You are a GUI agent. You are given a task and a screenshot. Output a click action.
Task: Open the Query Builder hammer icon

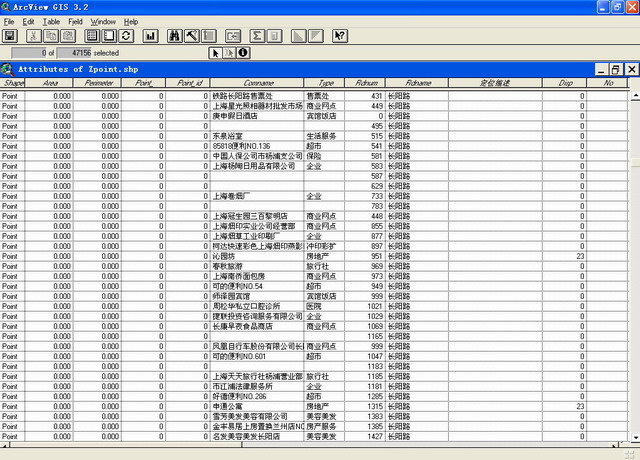(191, 36)
